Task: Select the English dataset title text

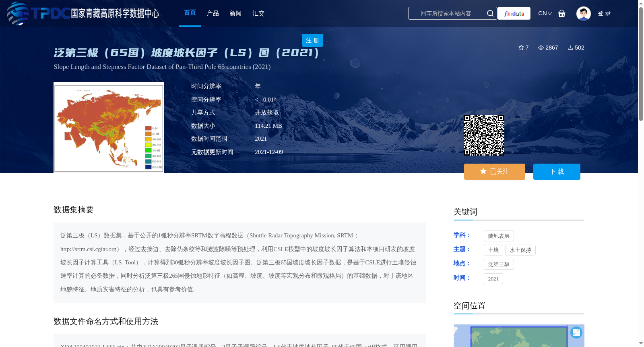Action: (162, 66)
